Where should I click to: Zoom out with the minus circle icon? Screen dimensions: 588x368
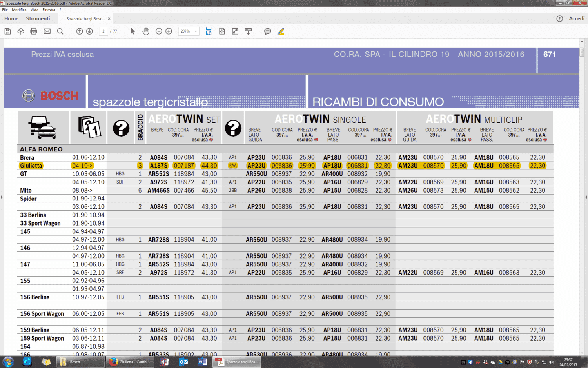tap(159, 31)
